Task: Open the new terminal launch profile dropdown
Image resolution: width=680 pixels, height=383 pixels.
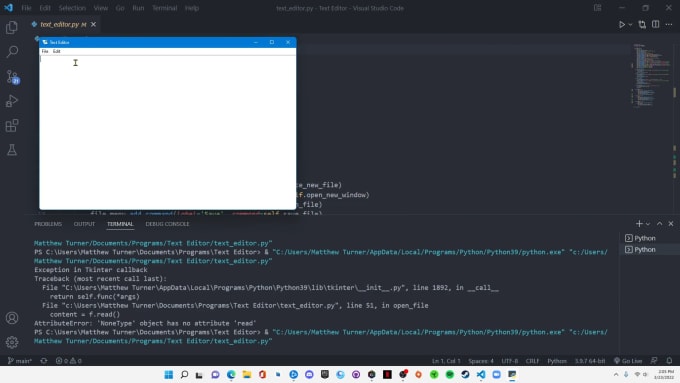Action: 648,224
